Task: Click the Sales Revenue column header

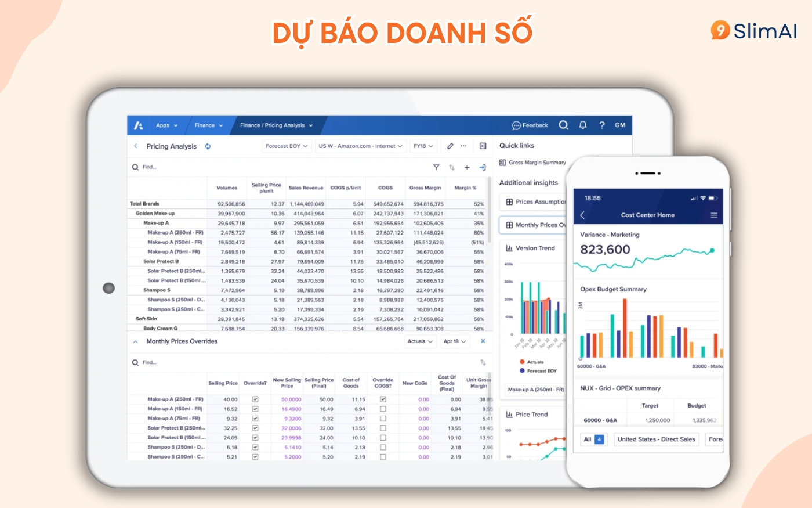Action: click(x=306, y=188)
